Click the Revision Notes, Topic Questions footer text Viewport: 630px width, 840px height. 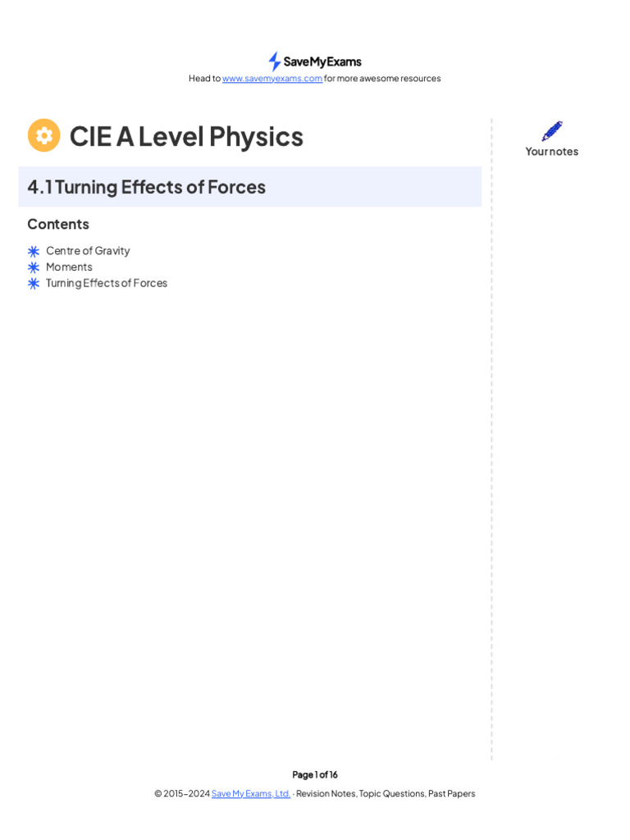(386, 794)
